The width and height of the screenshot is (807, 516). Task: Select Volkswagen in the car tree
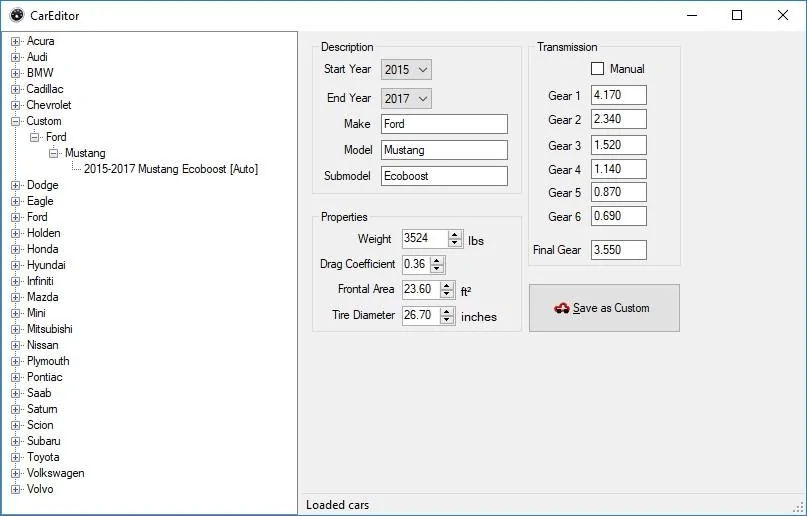click(56, 473)
